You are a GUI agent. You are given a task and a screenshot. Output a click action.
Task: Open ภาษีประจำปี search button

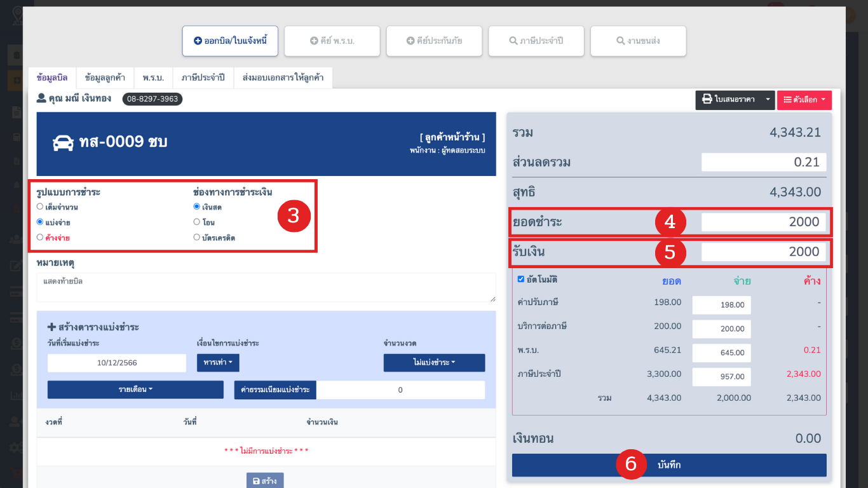tap(536, 41)
